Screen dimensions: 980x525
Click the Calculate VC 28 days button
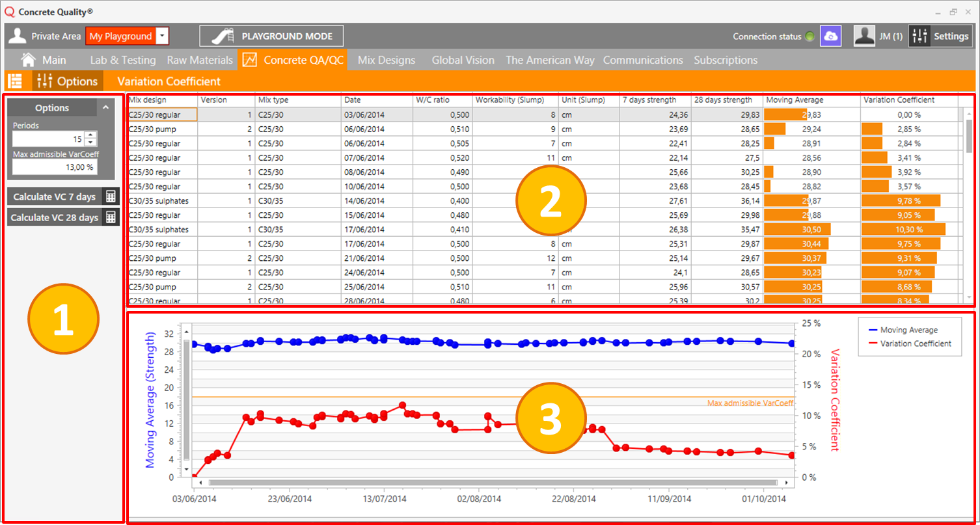point(55,218)
